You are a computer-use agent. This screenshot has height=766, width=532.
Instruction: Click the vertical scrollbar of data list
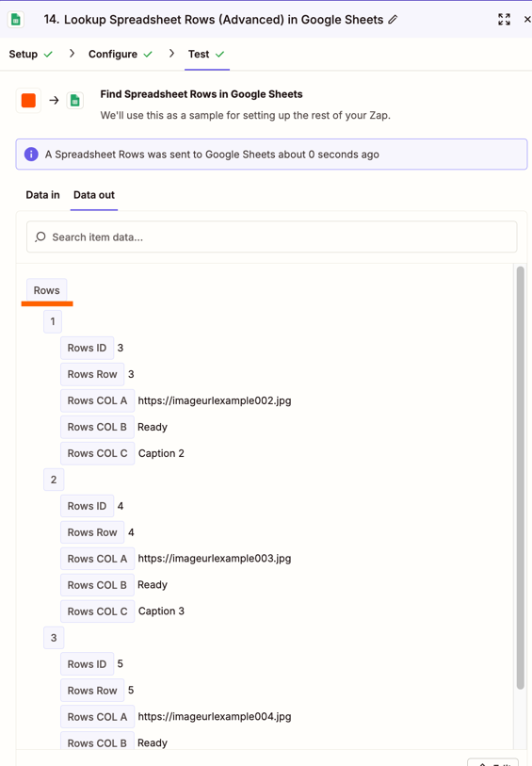pyautogui.click(x=521, y=478)
